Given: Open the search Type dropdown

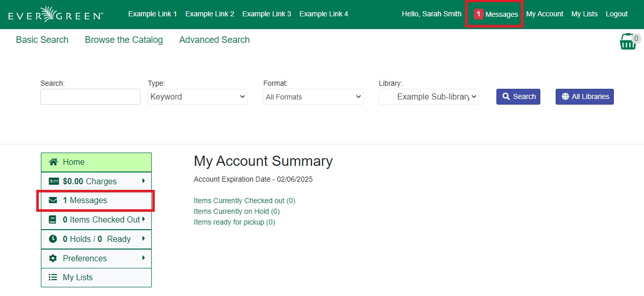Looking at the screenshot, I should 197,97.
